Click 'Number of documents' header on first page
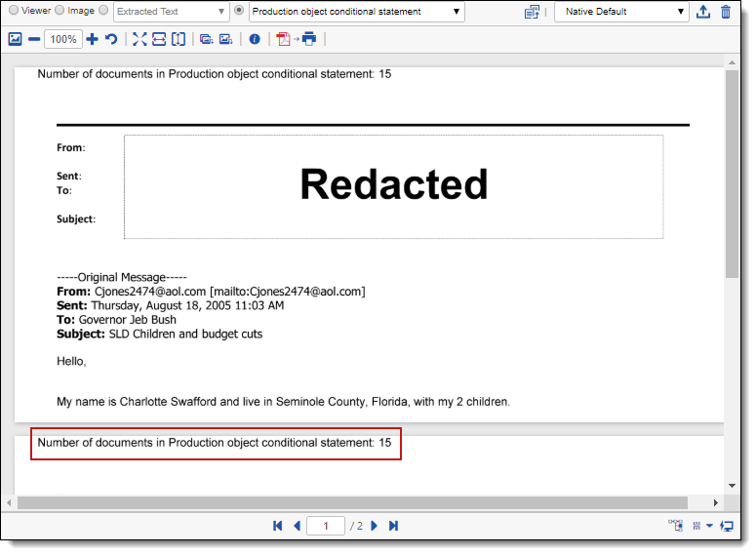 [x=214, y=74]
